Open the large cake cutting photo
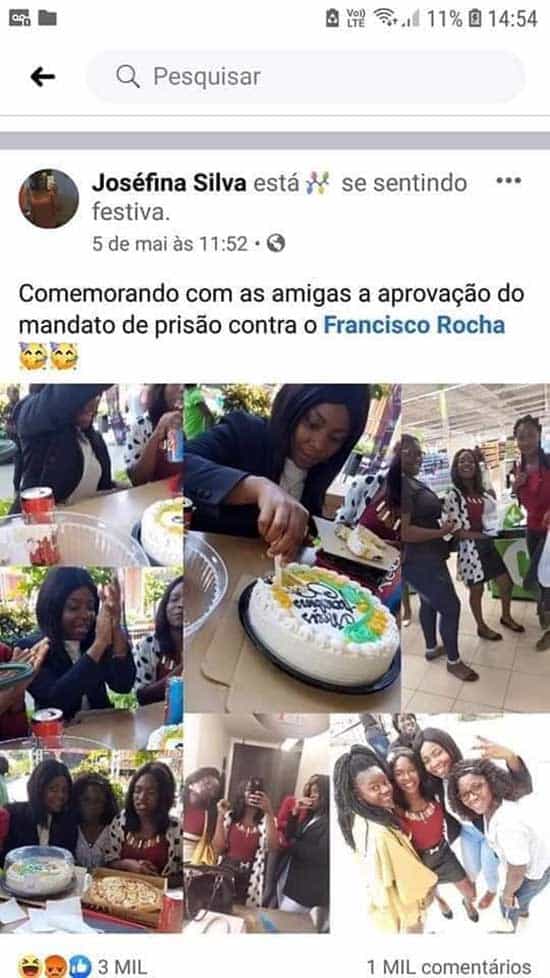Image resolution: width=550 pixels, height=978 pixels. (x=292, y=548)
